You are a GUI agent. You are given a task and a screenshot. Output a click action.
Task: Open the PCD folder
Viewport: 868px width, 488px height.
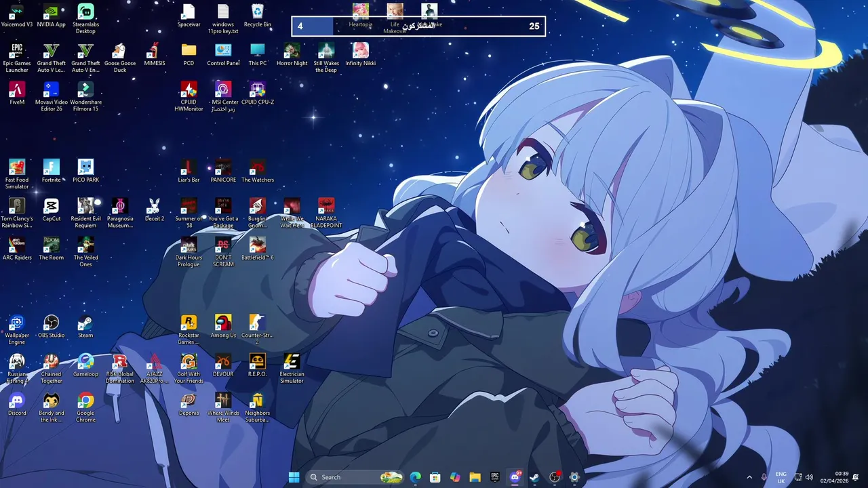tap(189, 55)
